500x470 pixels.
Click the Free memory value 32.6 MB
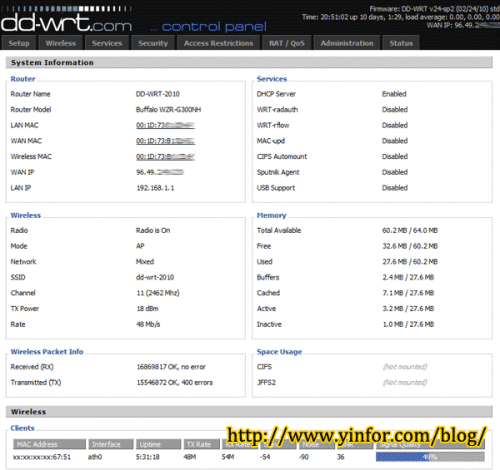(395, 246)
